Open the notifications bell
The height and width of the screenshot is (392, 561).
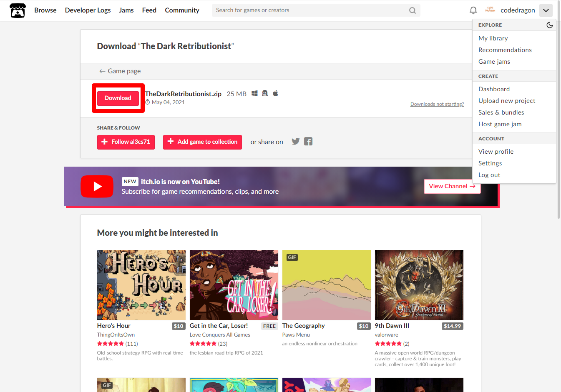[473, 10]
